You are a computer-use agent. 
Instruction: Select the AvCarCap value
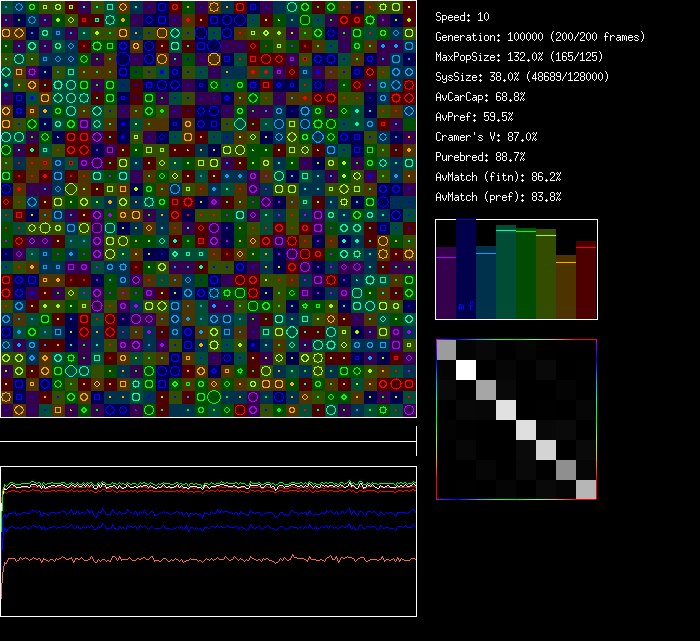click(480, 97)
